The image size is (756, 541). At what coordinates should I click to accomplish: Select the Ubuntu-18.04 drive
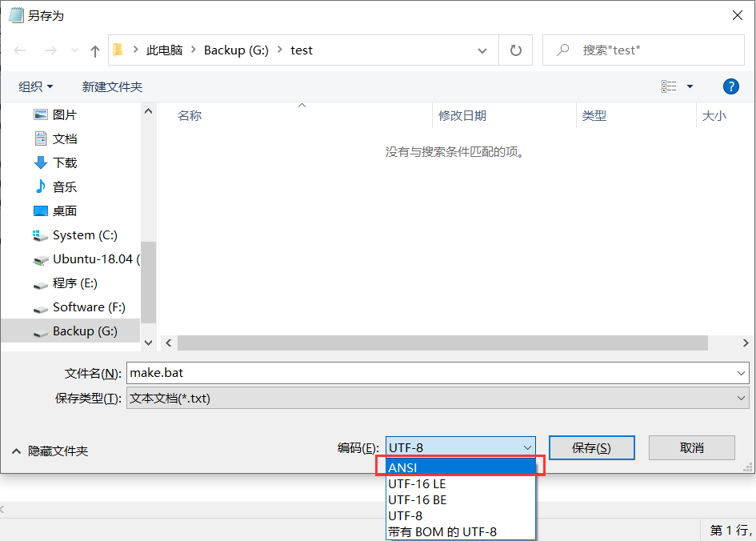coord(86,259)
